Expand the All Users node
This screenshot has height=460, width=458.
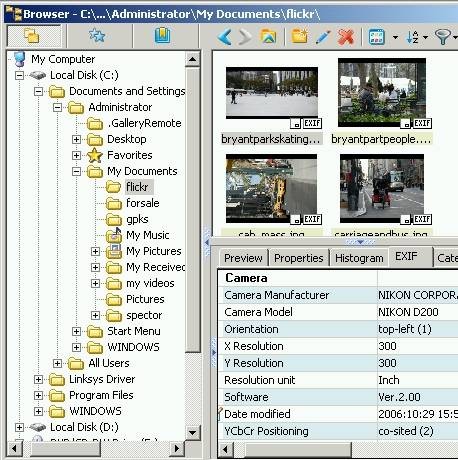pos(58,363)
